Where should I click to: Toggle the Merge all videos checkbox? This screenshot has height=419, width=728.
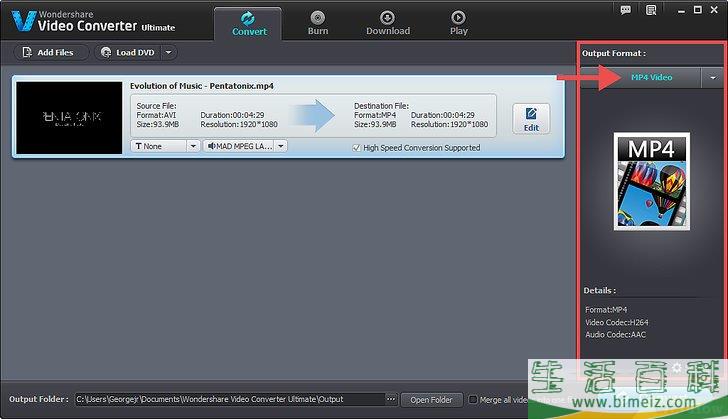[473, 399]
